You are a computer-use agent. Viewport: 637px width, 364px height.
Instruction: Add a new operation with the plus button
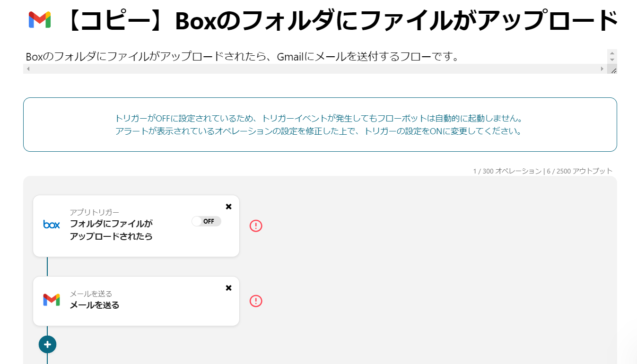47,345
